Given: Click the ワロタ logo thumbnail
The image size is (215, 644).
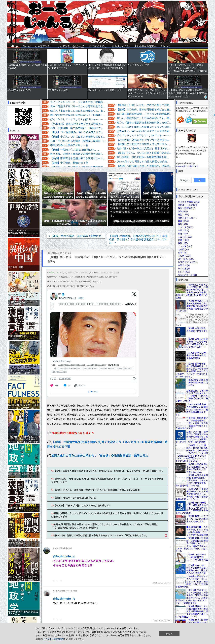Looking at the screenshot, I should (x=147, y=56).
